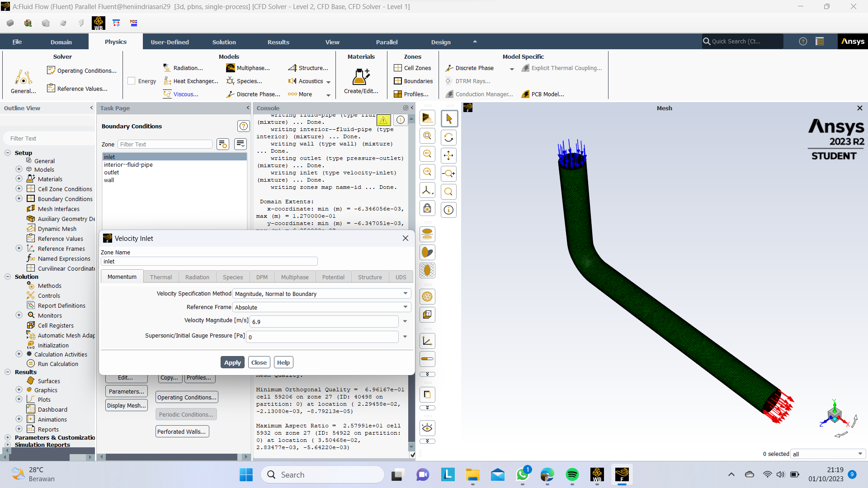Open Supersonic/Initial Gauge Pressure options arrow
This screenshot has height=488, width=868.
(x=405, y=337)
